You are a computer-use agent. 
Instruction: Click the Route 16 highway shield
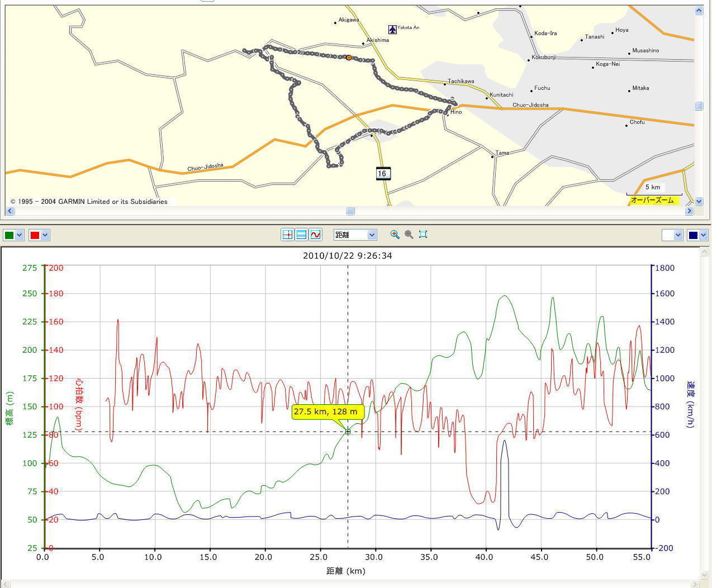382,174
